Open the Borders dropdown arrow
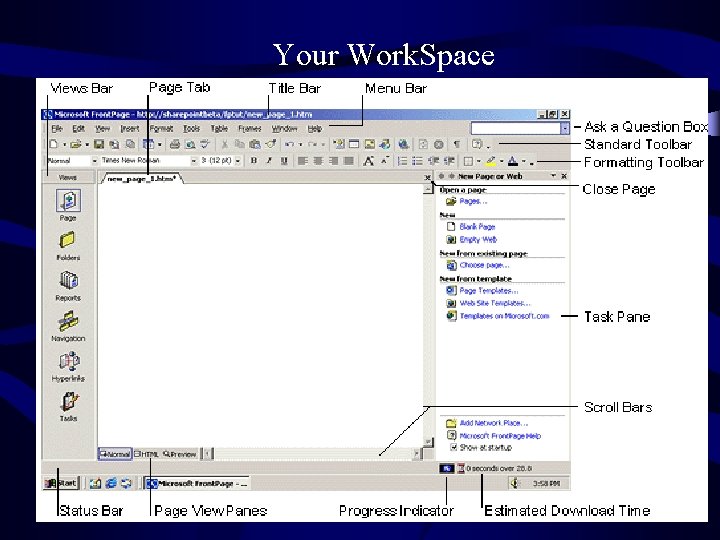Viewport: 720px width, 540px height. coord(478,161)
